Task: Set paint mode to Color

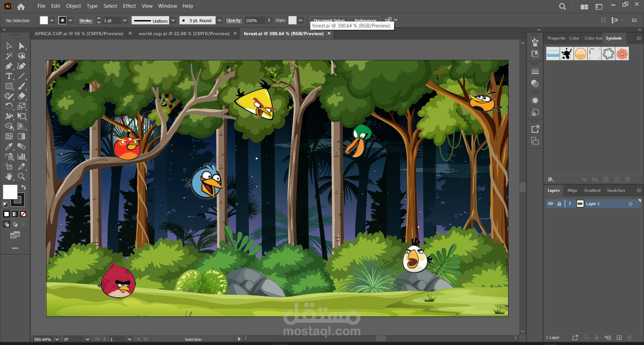Action: click(x=7, y=214)
